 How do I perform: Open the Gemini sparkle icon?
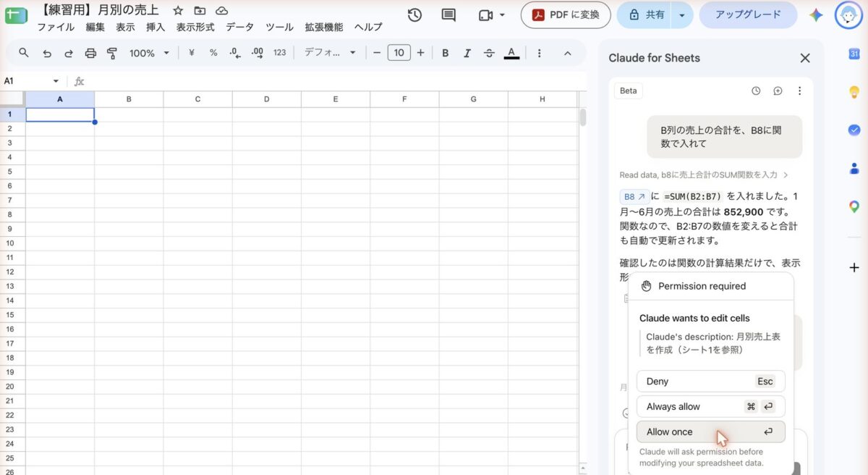click(816, 14)
